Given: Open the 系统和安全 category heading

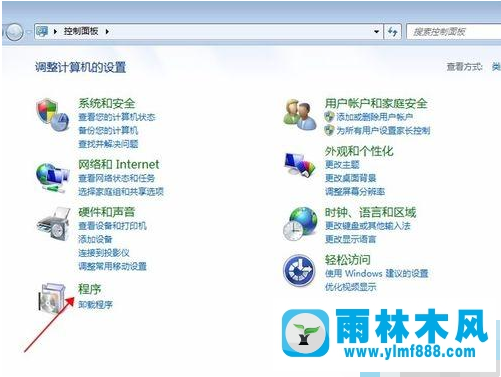Looking at the screenshot, I should click(x=107, y=103).
